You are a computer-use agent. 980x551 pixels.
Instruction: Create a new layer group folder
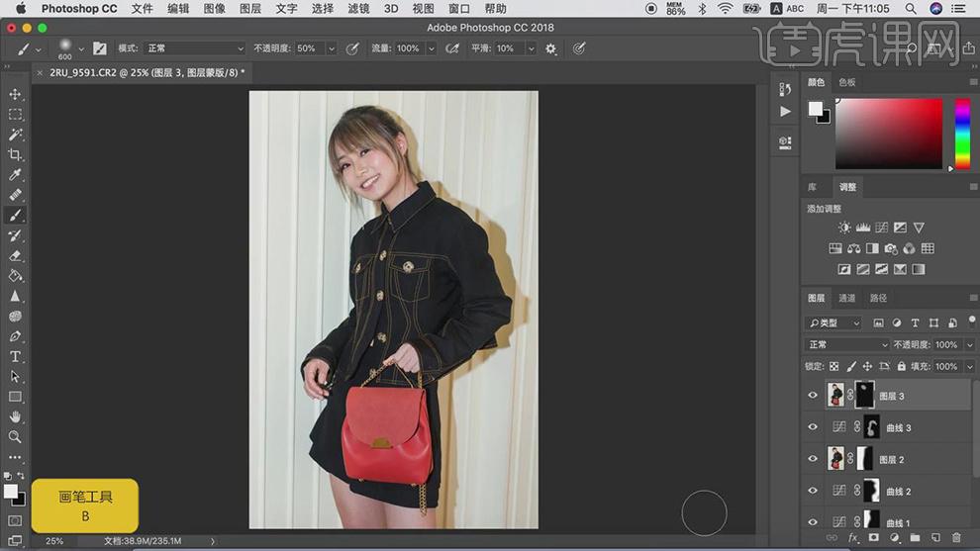click(915, 537)
